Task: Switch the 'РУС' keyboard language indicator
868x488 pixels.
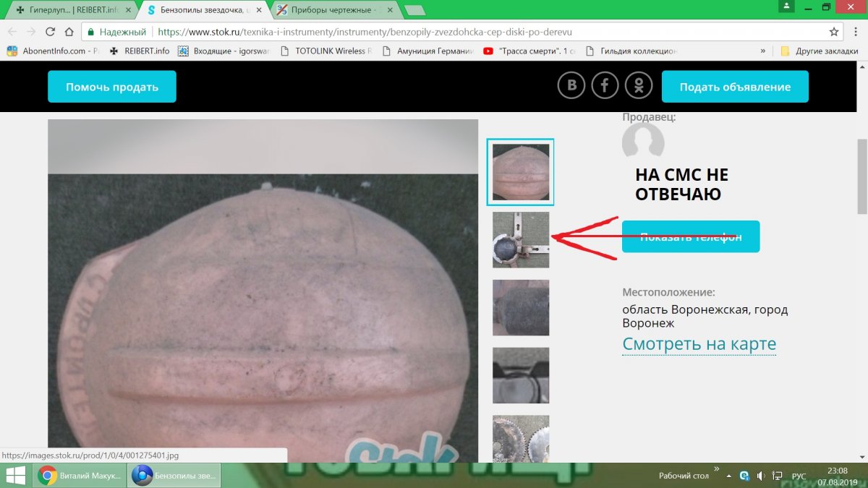Action: click(x=799, y=476)
